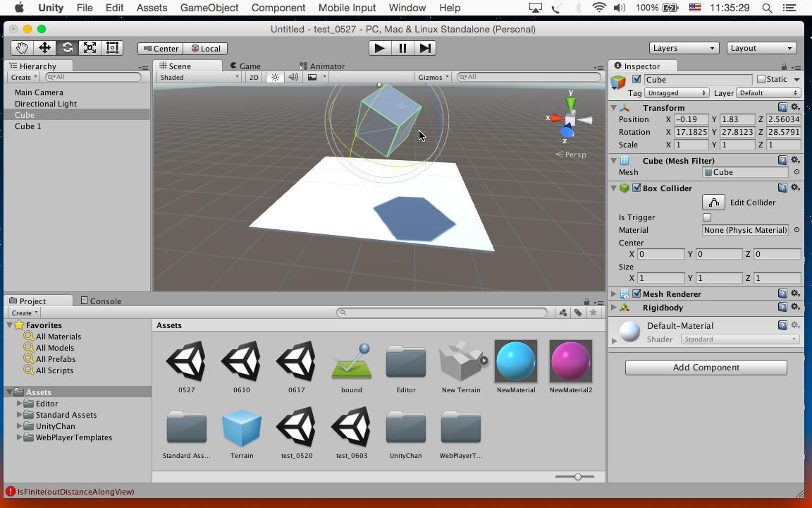This screenshot has width=812, height=508.
Task: Disable the Mesh Renderer component checkbox
Action: pyautogui.click(x=636, y=294)
